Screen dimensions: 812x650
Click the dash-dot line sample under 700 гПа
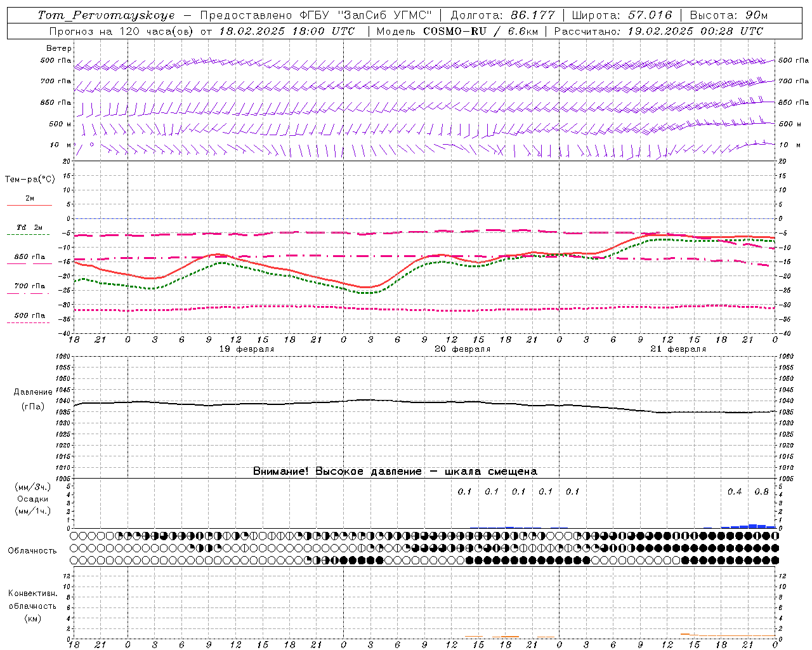[x=29, y=293]
